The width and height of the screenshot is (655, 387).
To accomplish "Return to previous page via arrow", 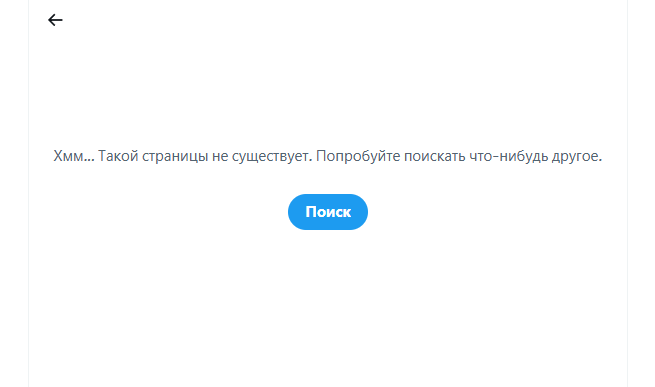I will pyautogui.click(x=55, y=20).
